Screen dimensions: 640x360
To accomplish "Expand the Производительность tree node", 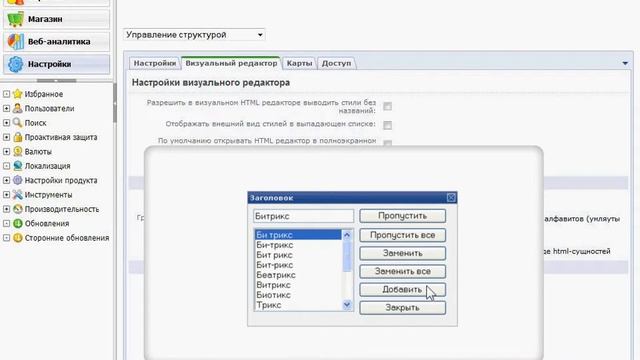I will tap(6, 209).
